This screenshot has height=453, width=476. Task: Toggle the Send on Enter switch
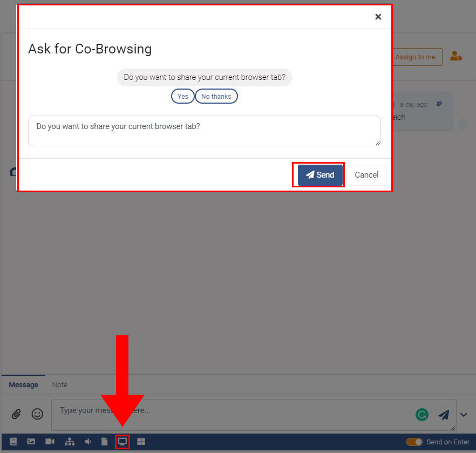414,442
